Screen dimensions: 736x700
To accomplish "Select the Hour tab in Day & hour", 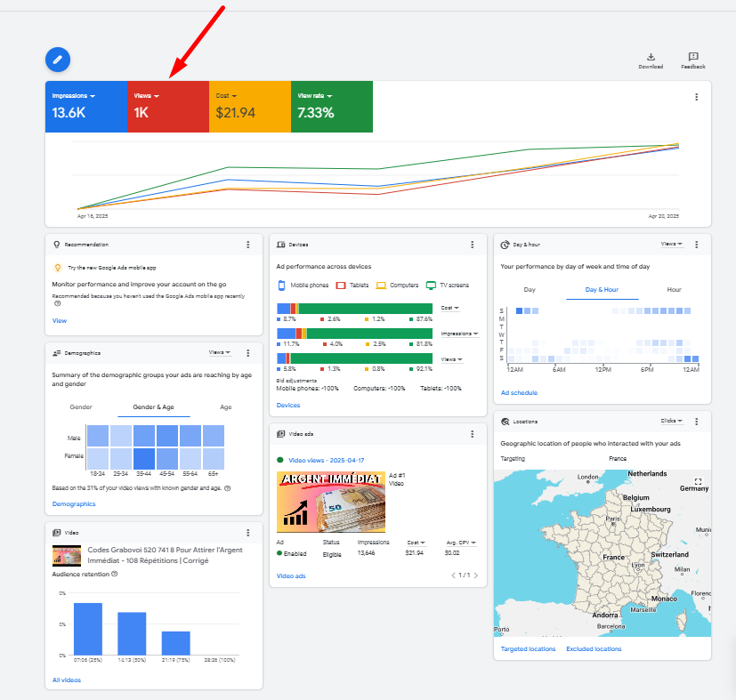I will pos(674,289).
